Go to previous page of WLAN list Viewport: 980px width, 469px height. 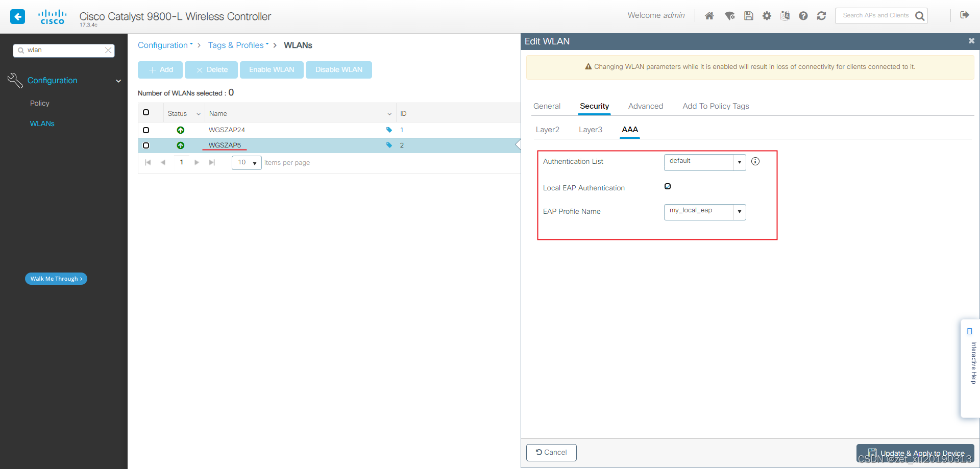click(x=163, y=162)
